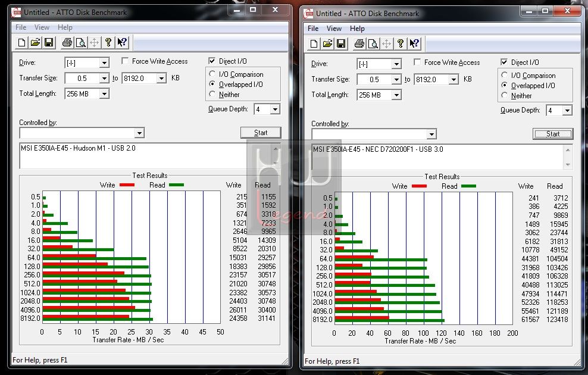Select Overlapped I/O radio in left window
The height and width of the screenshot is (375, 588).
(212, 84)
